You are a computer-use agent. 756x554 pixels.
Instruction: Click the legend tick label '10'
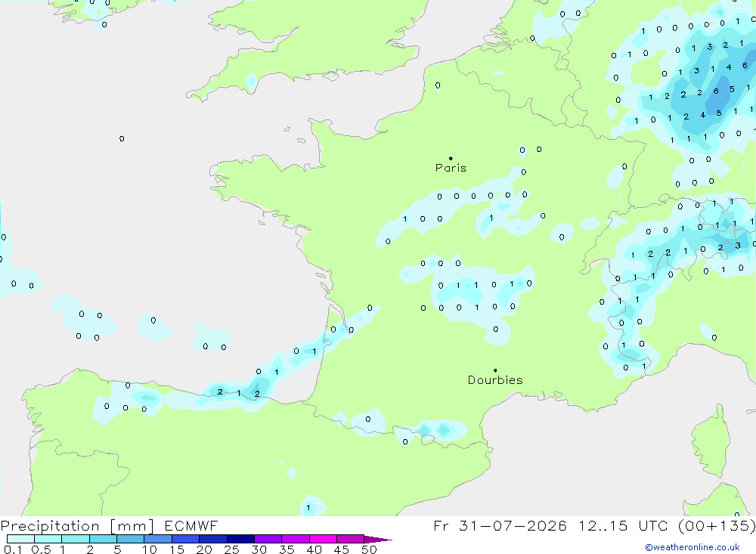pos(149,549)
